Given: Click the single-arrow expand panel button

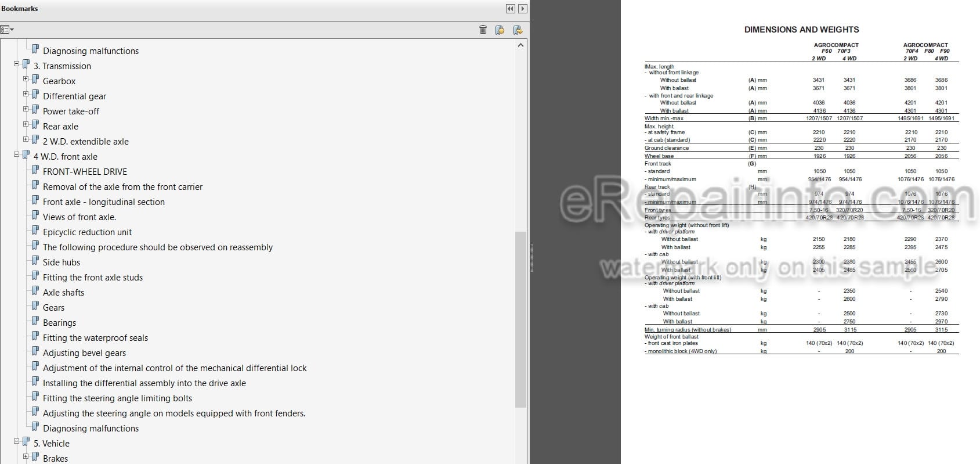Looking at the screenshot, I should click(x=523, y=9).
